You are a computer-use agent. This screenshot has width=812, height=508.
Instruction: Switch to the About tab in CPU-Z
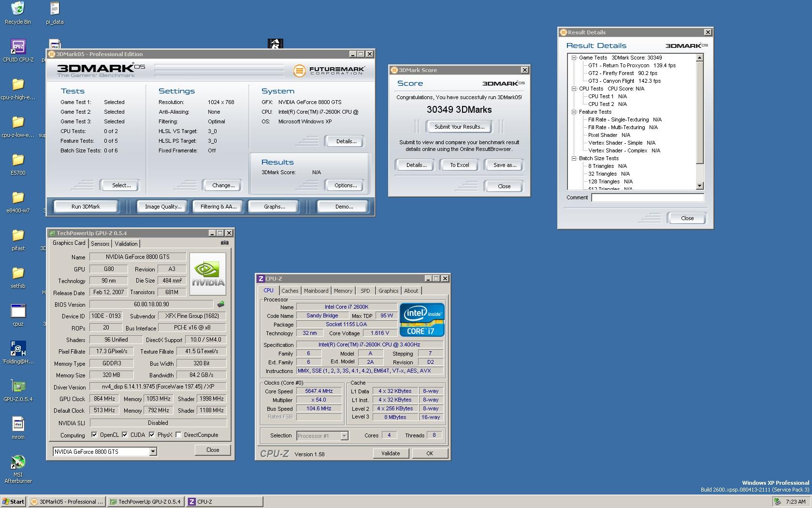(411, 291)
